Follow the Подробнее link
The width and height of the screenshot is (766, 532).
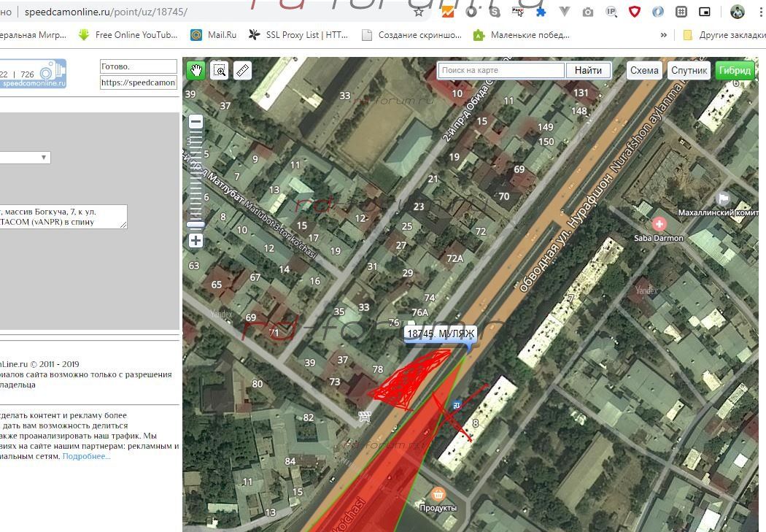[x=86, y=456]
